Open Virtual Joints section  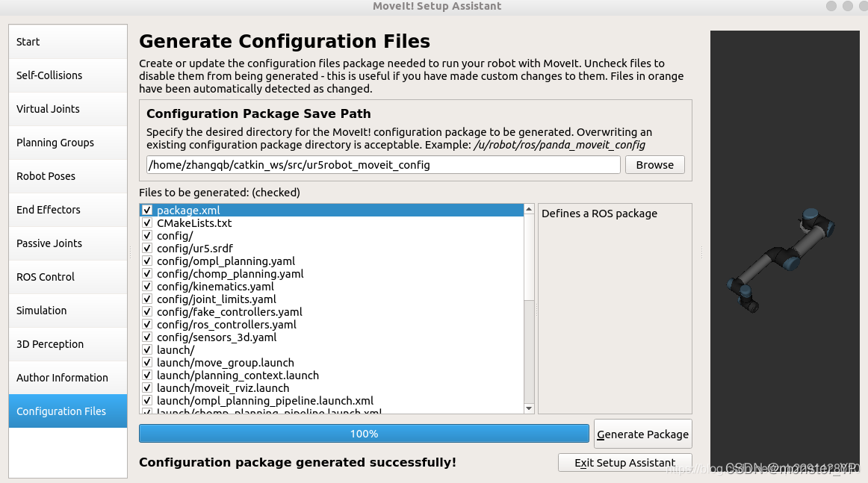pos(67,109)
